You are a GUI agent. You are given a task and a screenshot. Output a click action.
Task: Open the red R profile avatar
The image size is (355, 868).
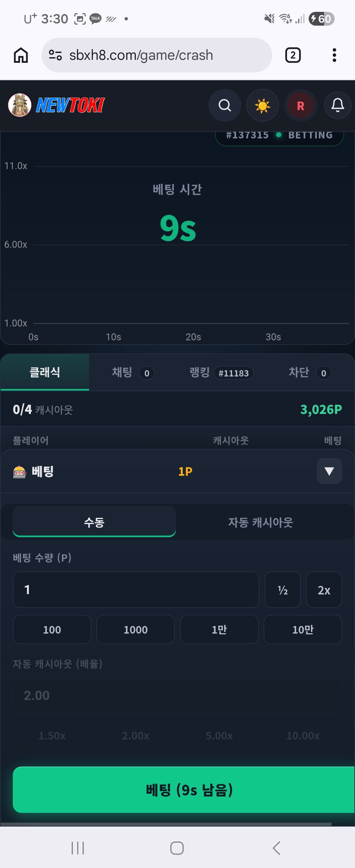(301, 106)
